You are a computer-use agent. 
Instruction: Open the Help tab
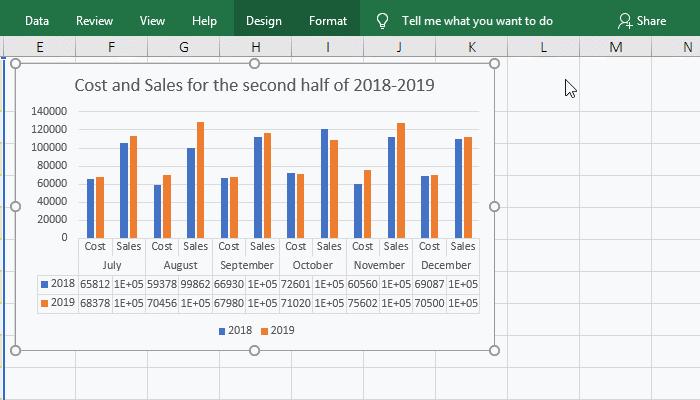pos(204,20)
